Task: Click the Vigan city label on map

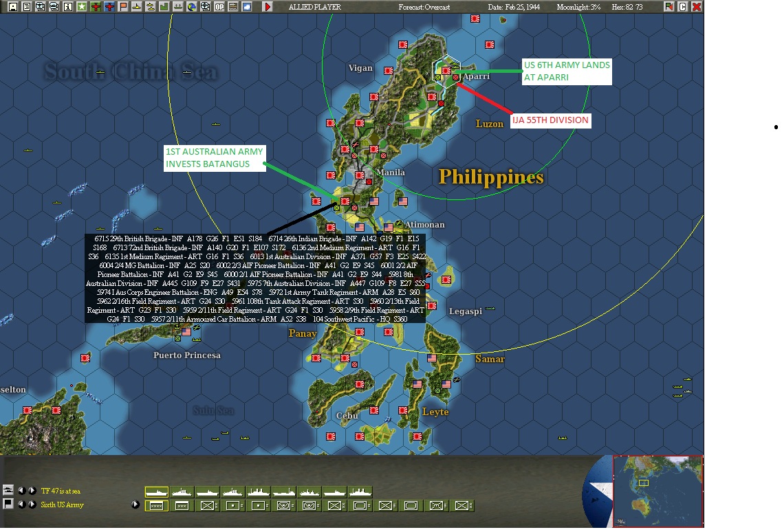Action: [x=360, y=68]
